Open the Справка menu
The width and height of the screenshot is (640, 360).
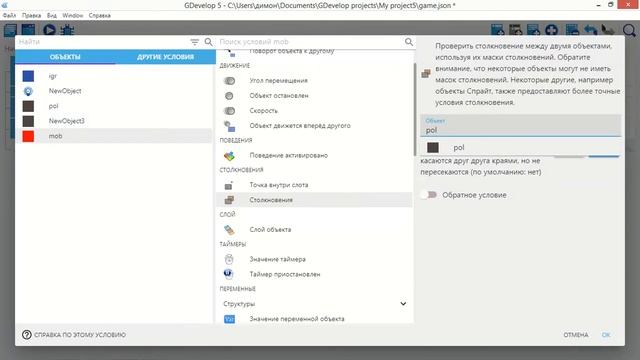click(100, 15)
